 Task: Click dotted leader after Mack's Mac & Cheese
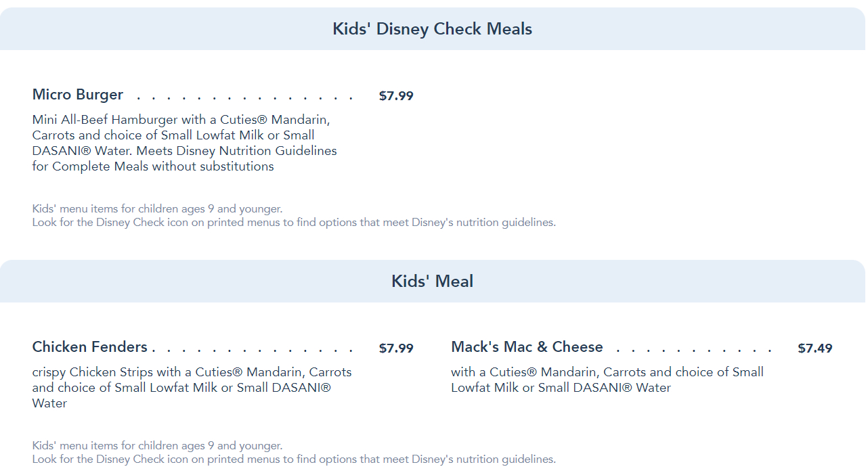694,350
